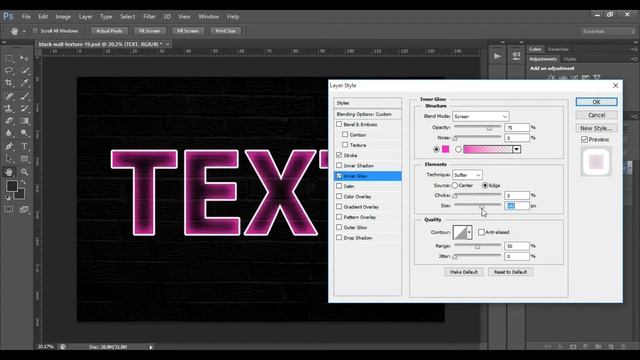The width and height of the screenshot is (640, 360).
Task: Select the History Brush tool
Action: click(x=24, y=109)
